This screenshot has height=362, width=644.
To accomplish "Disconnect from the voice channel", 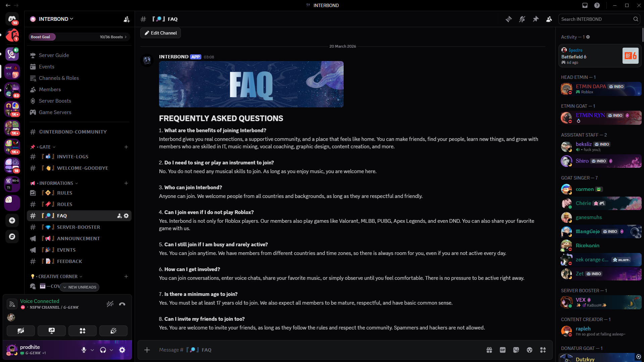I will pos(122,304).
